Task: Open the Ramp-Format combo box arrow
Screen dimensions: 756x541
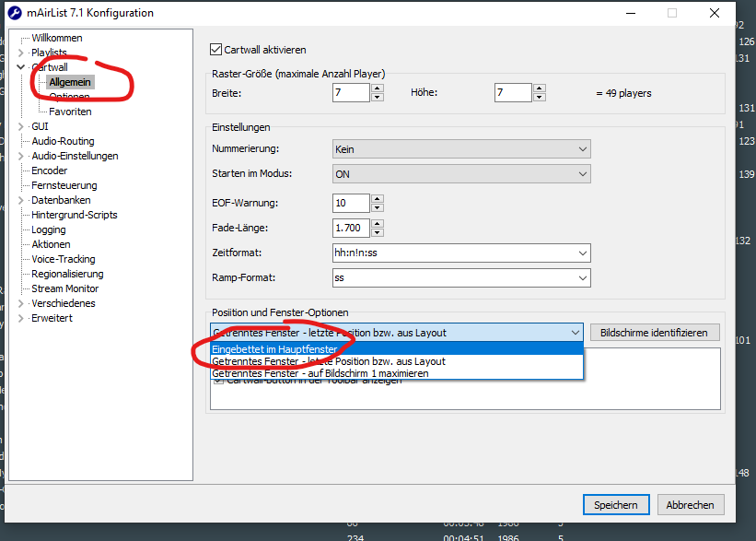Action: pyautogui.click(x=583, y=278)
